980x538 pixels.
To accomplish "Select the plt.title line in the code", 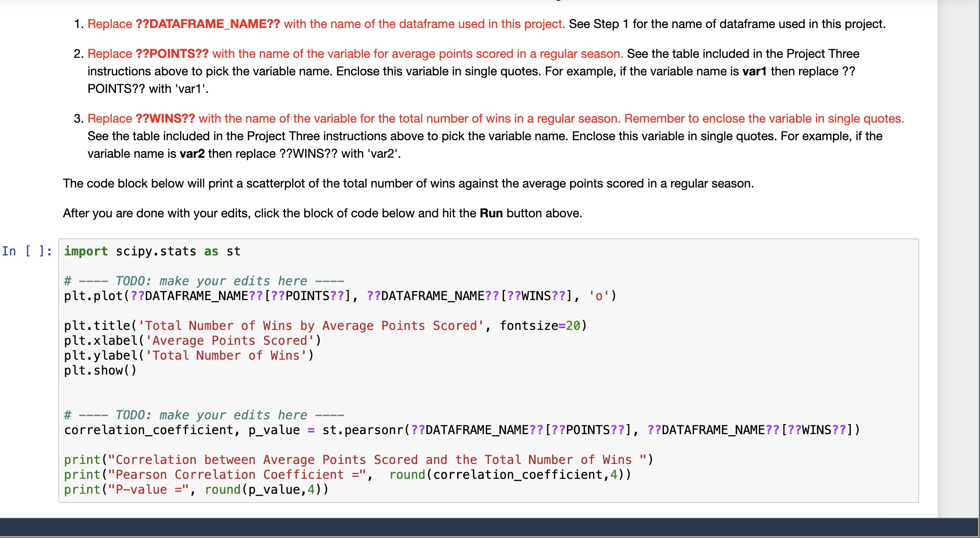I will click(324, 325).
